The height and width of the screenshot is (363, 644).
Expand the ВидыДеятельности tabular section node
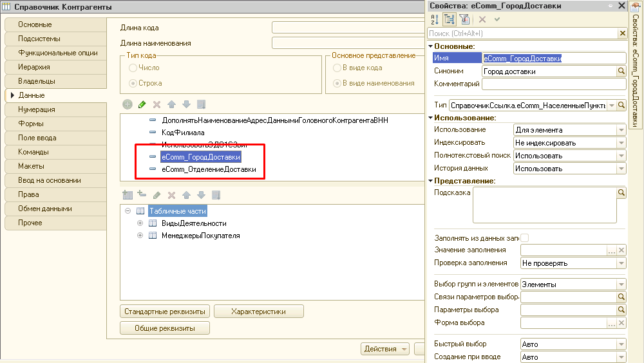pyautogui.click(x=140, y=223)
